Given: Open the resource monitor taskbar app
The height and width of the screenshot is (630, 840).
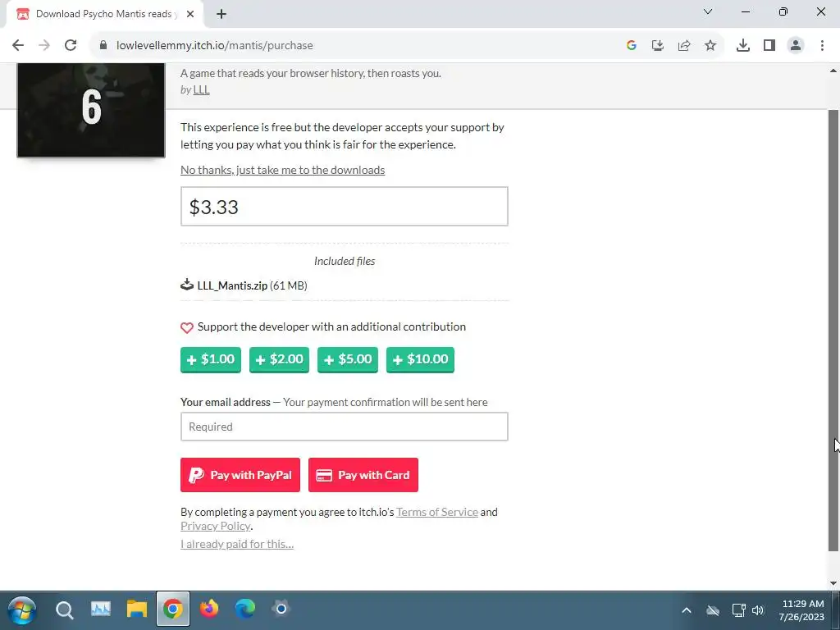Looking at the screenshot, I should click(101, 609).
